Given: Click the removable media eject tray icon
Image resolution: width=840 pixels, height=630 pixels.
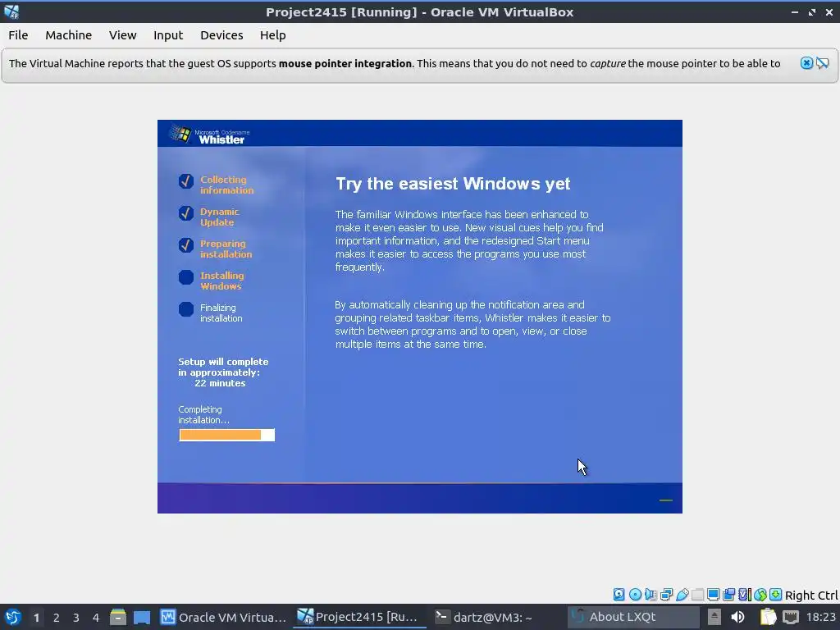Looking at the screenshot, I should [x=714, y=617].
